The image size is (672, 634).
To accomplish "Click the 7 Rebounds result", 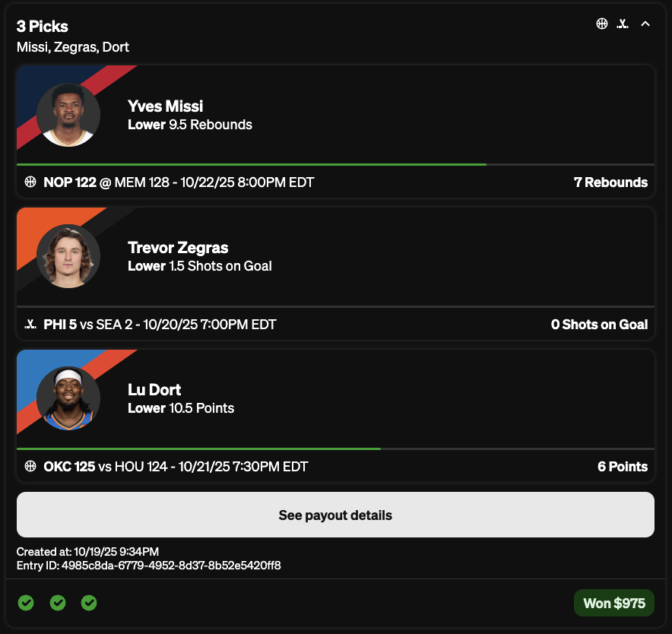I will pos(610,182).
